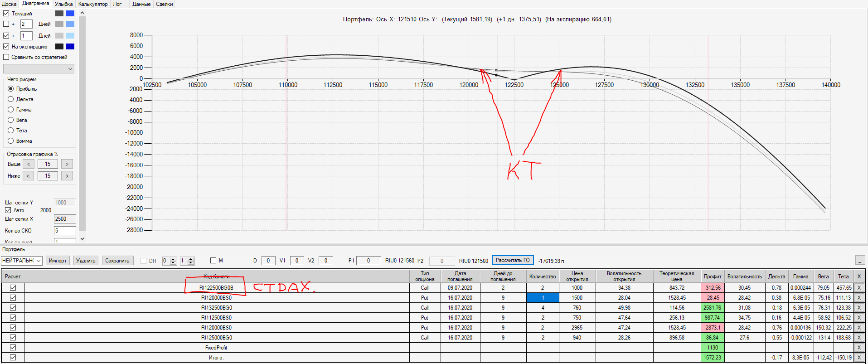Image resolution: width=868 pixels, height=364 pixels.
Task: Toggle the +1 Дней curve checkbox
Action: 6,35
